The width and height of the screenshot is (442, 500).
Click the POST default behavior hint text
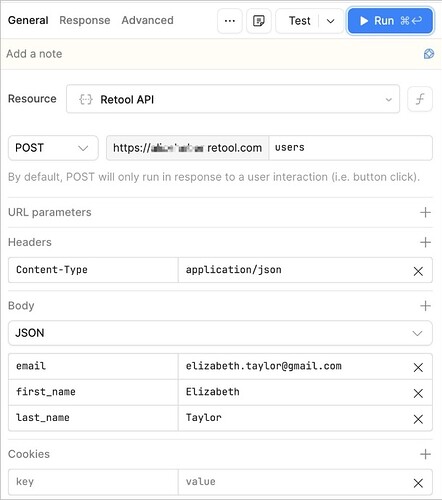[214, 177]
